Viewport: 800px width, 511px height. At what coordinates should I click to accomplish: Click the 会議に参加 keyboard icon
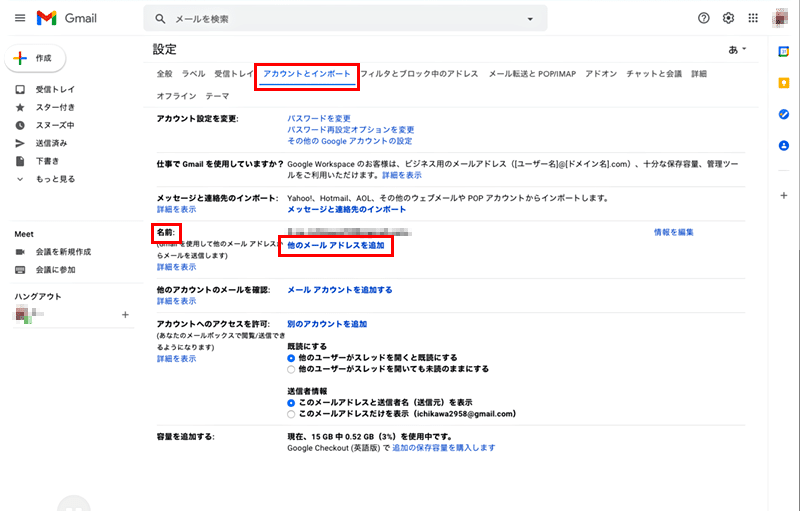click(x=20, y=270)
